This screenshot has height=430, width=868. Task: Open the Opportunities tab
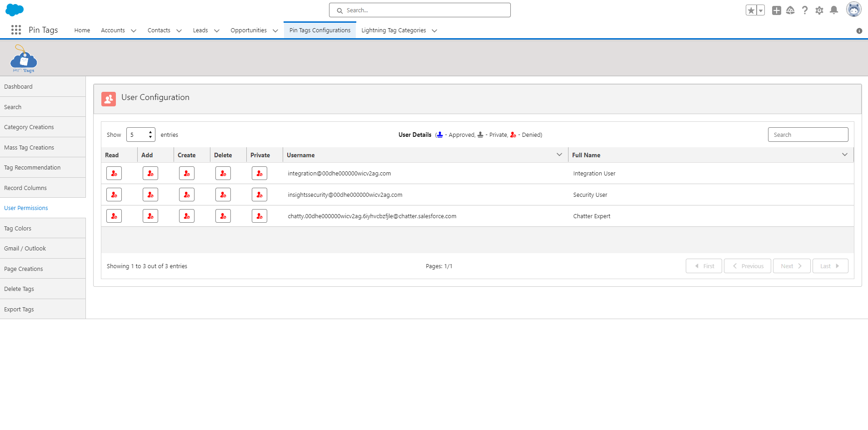(249, 30)
